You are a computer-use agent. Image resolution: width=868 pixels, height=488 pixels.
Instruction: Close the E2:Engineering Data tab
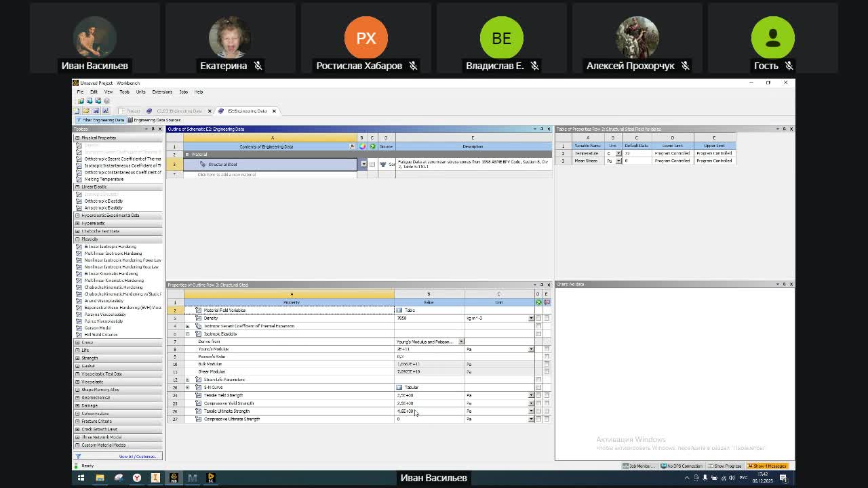click(x=274, y=110)
